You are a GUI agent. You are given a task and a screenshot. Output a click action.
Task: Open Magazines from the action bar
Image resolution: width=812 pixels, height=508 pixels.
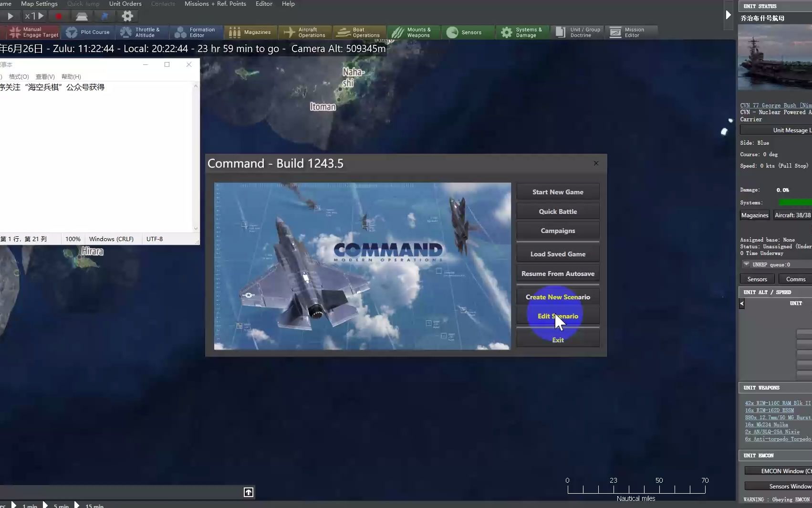pos(250,32)
